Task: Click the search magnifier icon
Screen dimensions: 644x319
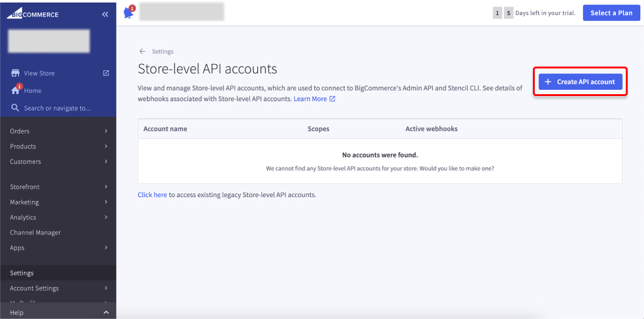Action: pos(15,108)
